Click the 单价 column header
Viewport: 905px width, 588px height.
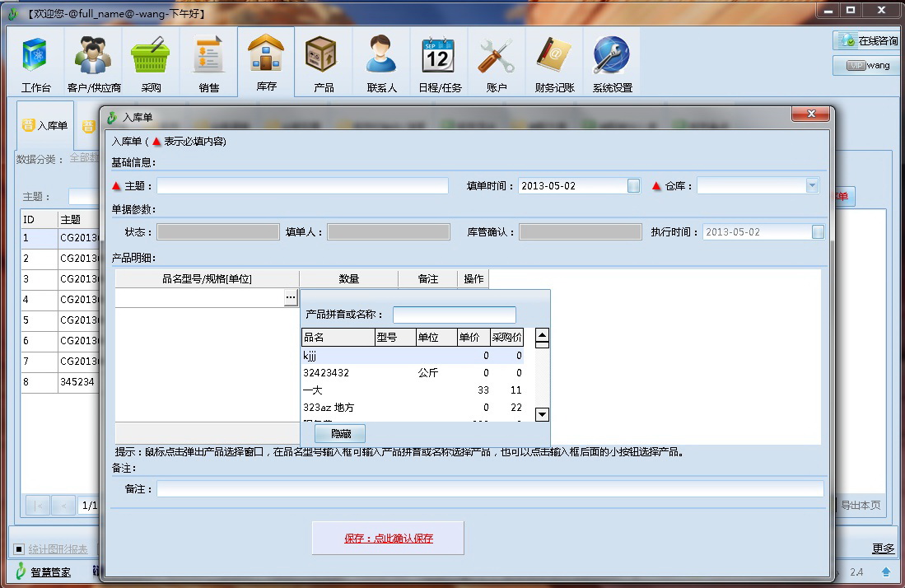coord(473,337)
